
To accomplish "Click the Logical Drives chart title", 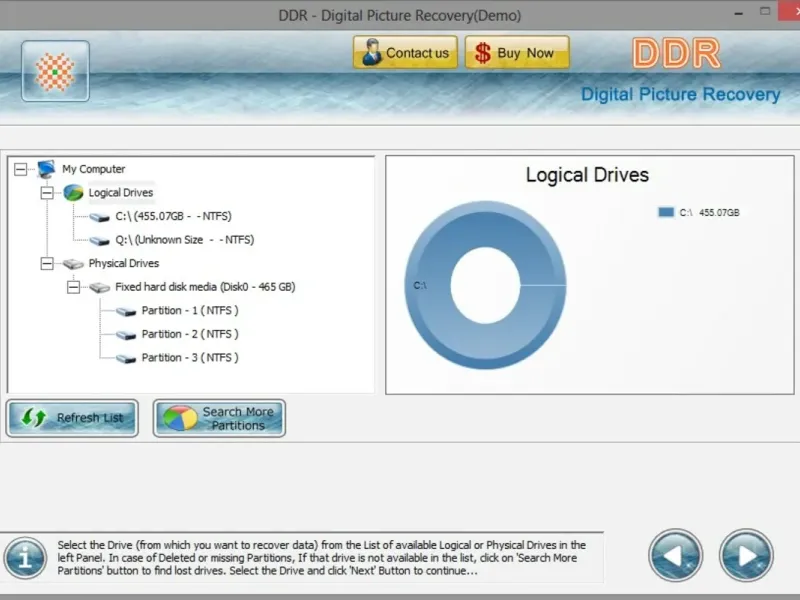I will pyautogui.click(x=587, y=175).
